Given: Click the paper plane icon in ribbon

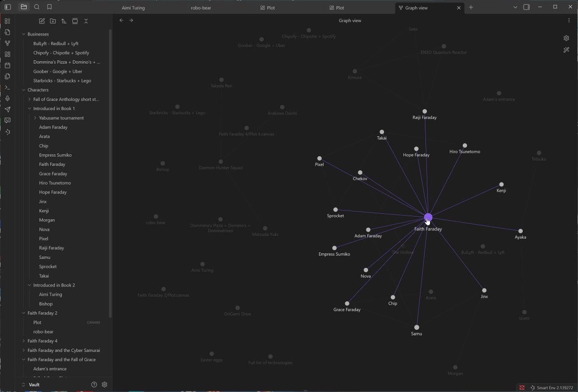Looking at the screenshot, I should coord(7,110).
